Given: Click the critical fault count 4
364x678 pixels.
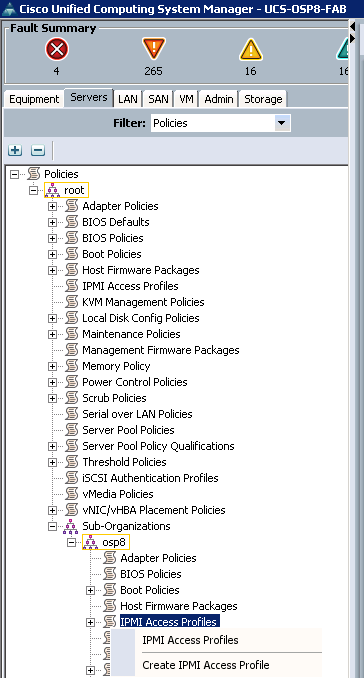Looking at the screenshot, I should coord(57,71).
